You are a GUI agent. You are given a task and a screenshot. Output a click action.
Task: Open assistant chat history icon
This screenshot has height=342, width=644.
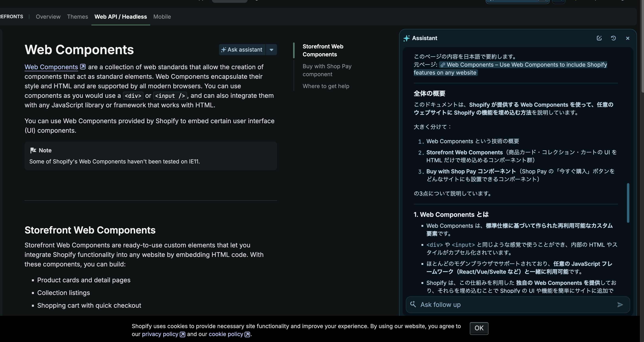tap(613, 38)
